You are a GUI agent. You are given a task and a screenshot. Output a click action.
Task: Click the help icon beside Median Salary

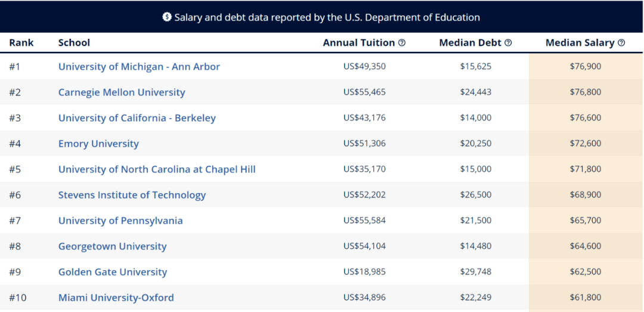tap(621, 43)
